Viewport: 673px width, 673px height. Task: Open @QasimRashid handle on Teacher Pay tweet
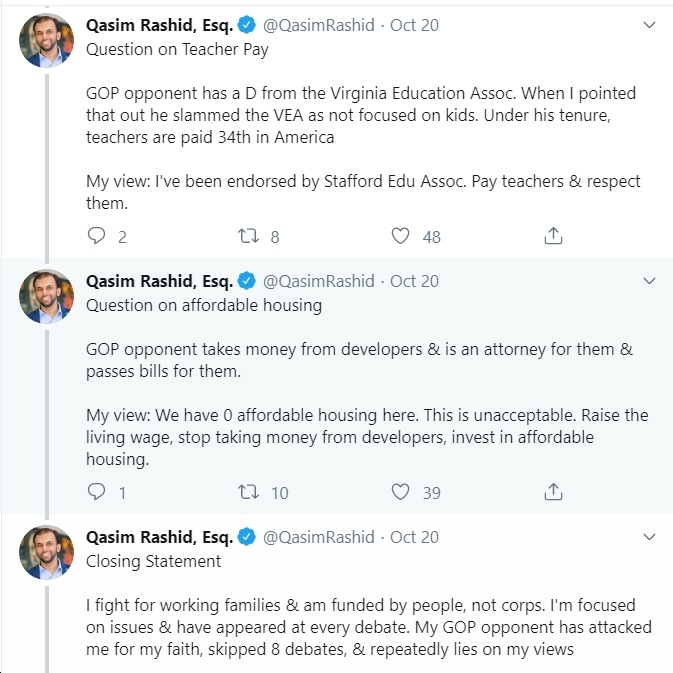pyautogui.click(x=318, y=25)
